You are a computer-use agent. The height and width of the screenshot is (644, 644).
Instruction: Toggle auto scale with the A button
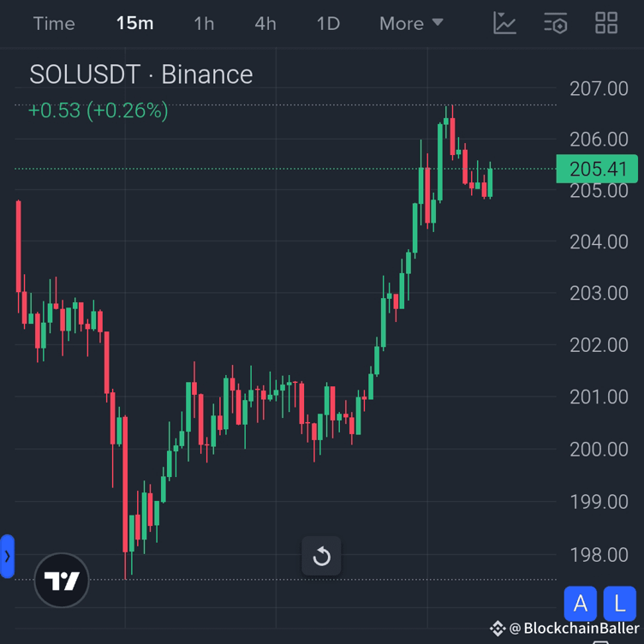click(x=580, y=604)
